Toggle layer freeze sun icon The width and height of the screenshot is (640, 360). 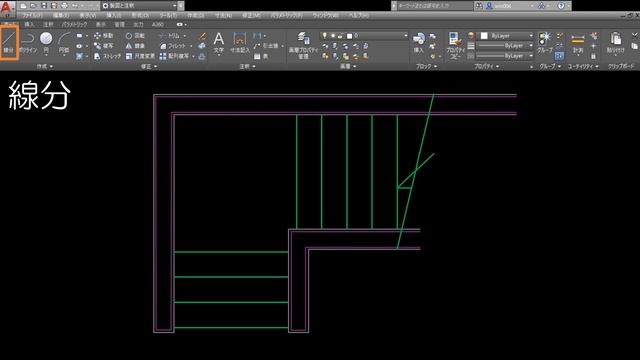(333, 36)
